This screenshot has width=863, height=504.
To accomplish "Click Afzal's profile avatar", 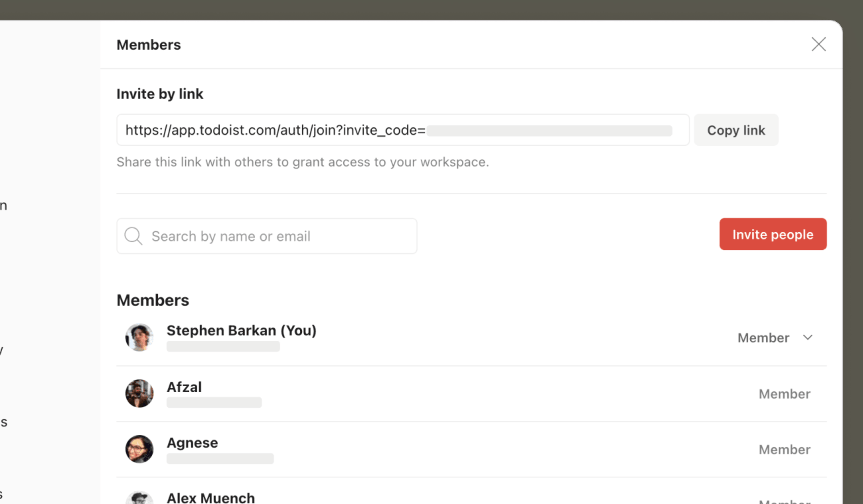I will [x=139, y=394].
